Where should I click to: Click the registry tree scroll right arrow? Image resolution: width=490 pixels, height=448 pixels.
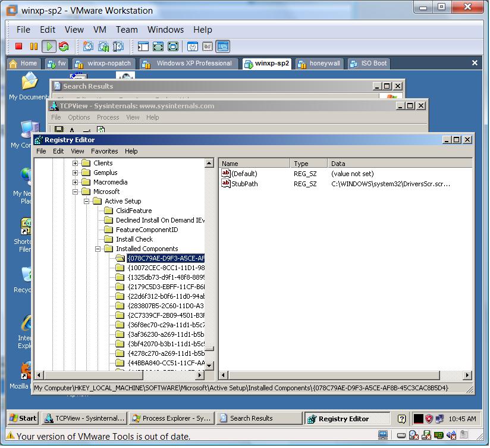(x=200, y=375)
